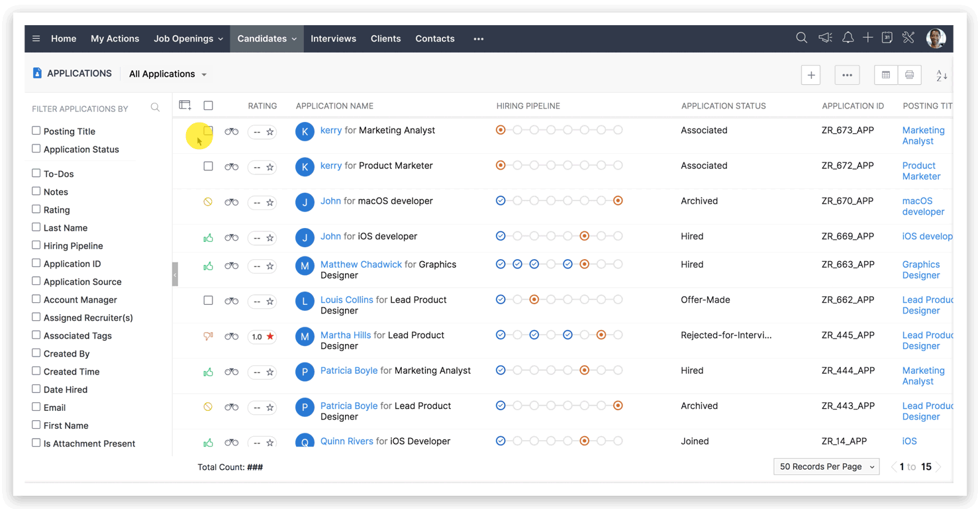The image size is (980, 509).
Task: Expand the All Applications view dropdown
Action: click(168, 74)
